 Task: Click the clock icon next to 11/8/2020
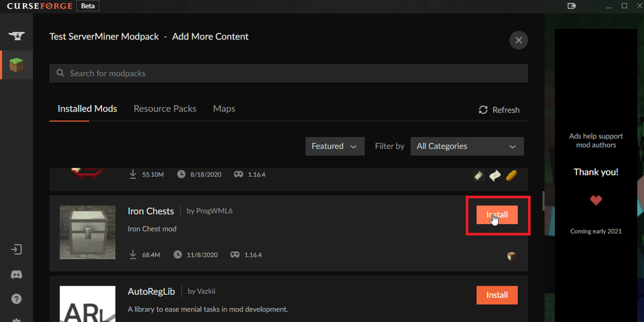(x=178, y=254)
